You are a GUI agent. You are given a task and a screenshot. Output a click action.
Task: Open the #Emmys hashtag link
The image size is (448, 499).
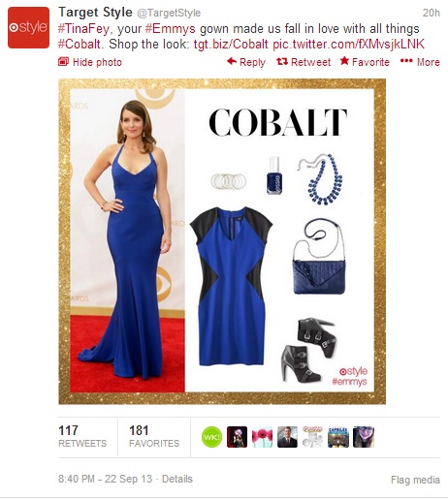click(x=171, y=29)
